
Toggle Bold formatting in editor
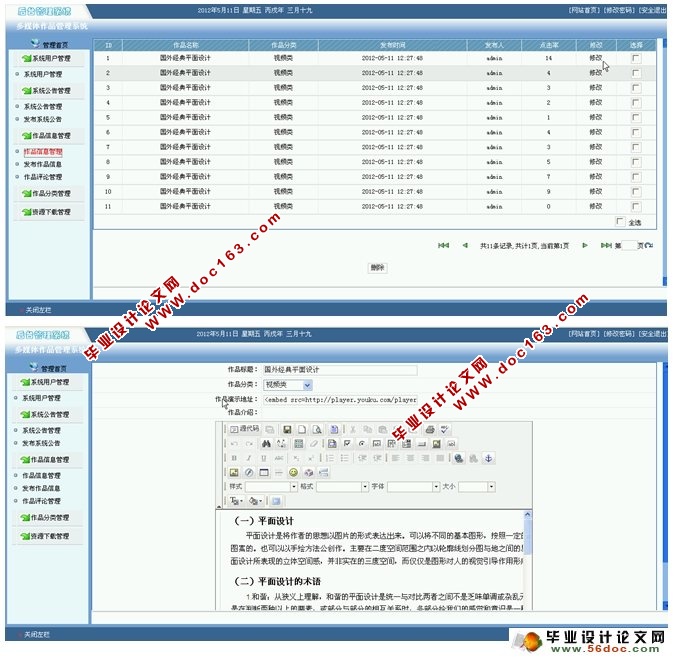point(234,458)
